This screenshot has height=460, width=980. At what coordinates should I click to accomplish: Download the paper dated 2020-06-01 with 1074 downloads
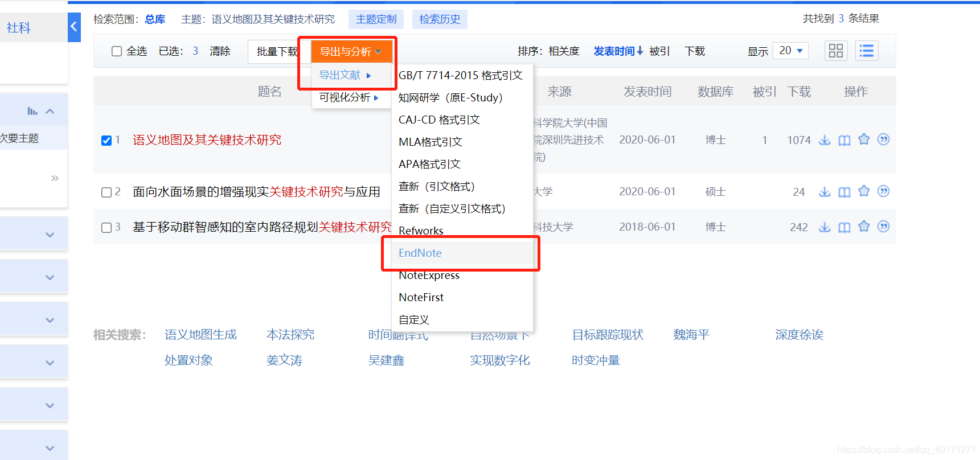tap(825, 139)
